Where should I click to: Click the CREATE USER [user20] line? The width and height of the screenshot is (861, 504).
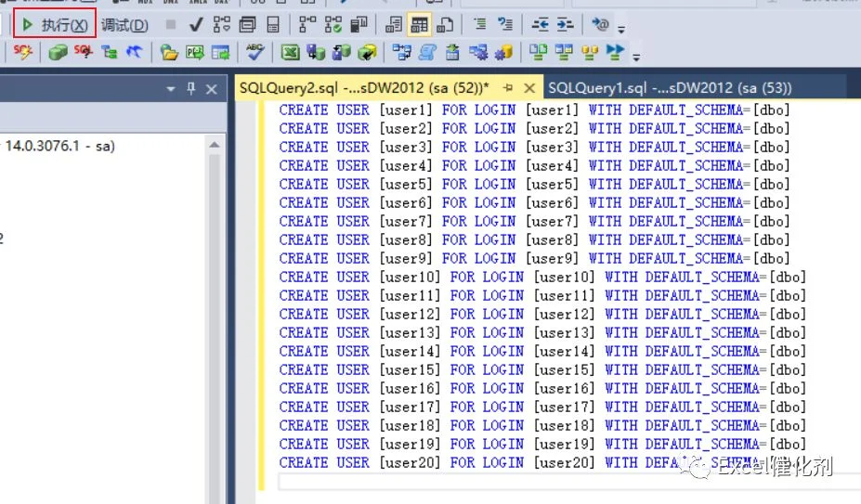click(542, 462)
